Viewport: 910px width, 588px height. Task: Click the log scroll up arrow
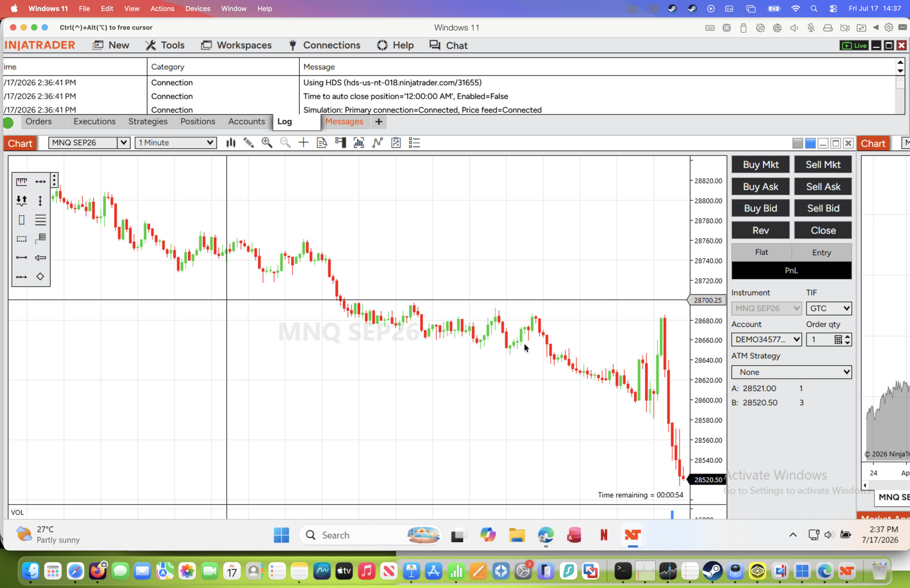point(900,62)
